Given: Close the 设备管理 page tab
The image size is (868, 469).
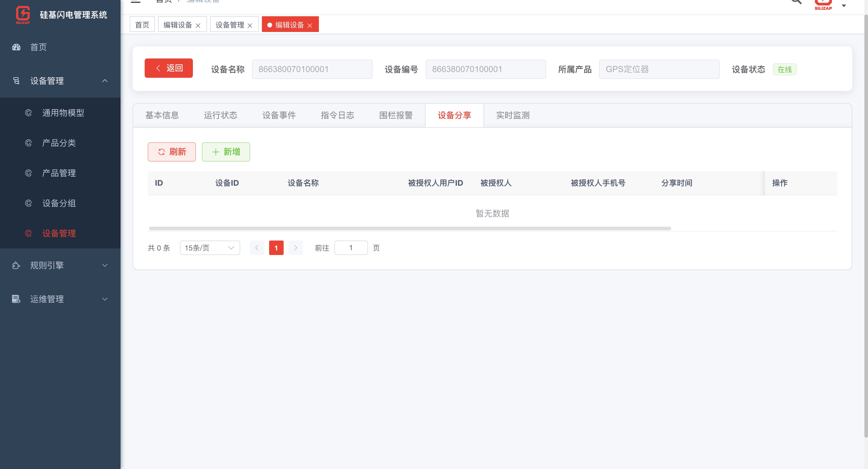Looking at the screenshot, I should pos(250,26).
